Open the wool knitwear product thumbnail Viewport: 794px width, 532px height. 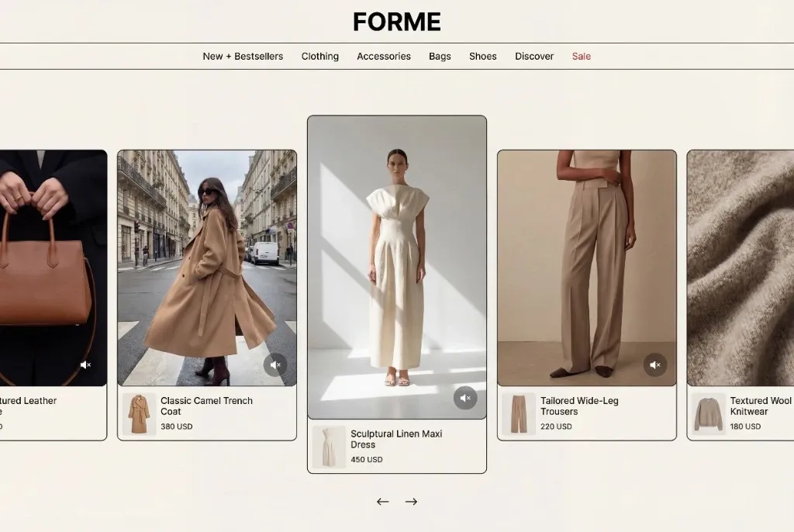709,414
